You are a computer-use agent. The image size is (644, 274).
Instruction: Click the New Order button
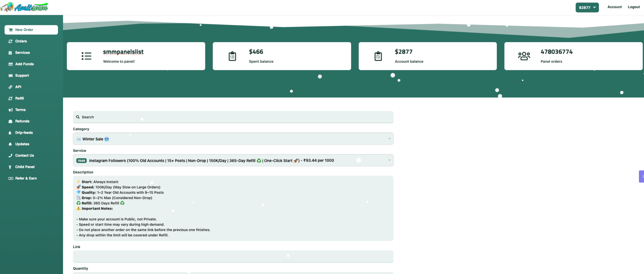tap(31, 30)
